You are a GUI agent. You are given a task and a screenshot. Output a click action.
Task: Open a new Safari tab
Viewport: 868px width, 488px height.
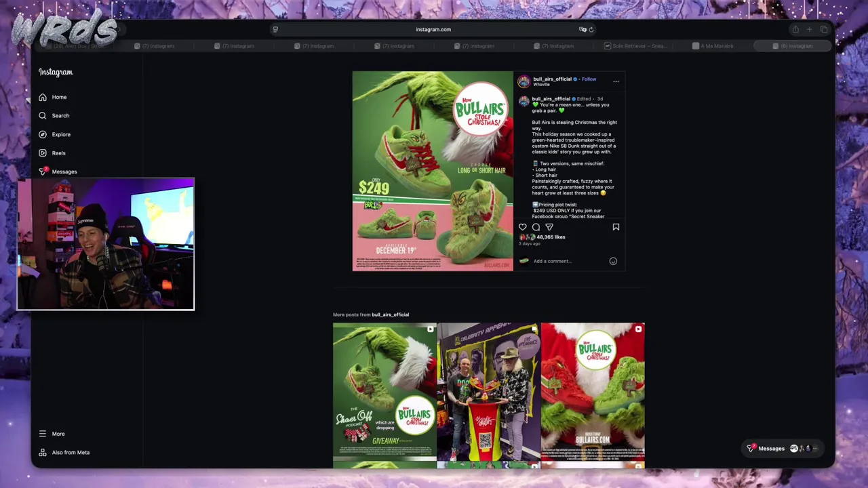(809, 29)
